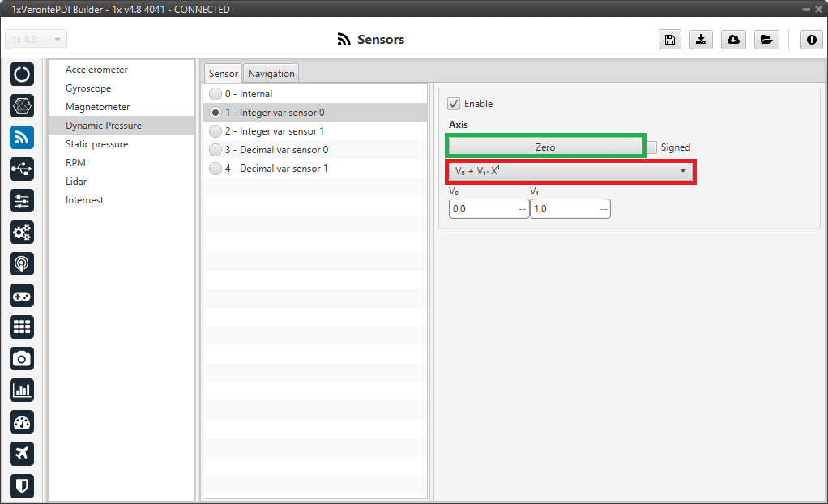Select the Sensor tab
The width and height of the screenshot is (828, 504).
point(224,73)
